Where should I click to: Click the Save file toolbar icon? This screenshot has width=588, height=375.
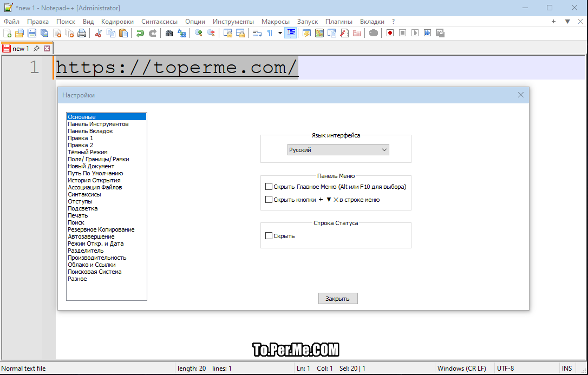[32, 33]
